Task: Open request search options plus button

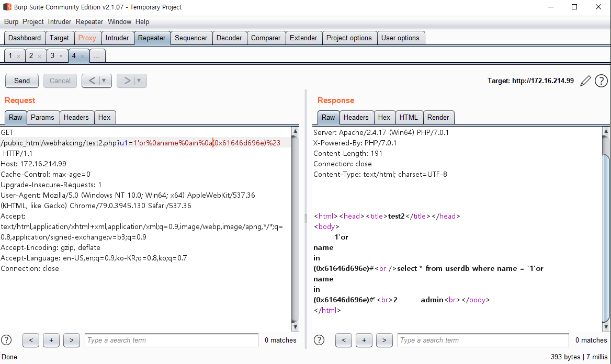Action: point(51,340)
